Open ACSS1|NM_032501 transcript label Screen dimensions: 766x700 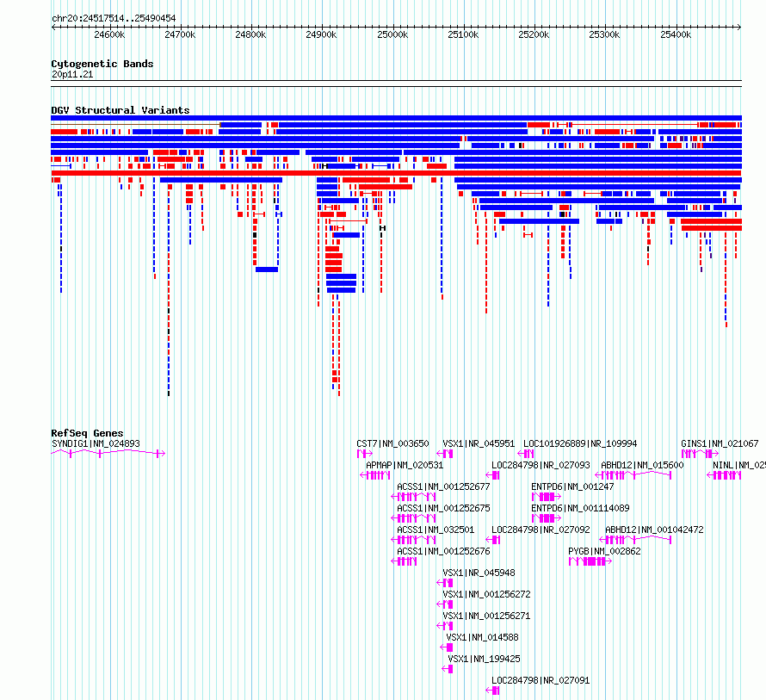pyautogui.click(x=436, y=530)
